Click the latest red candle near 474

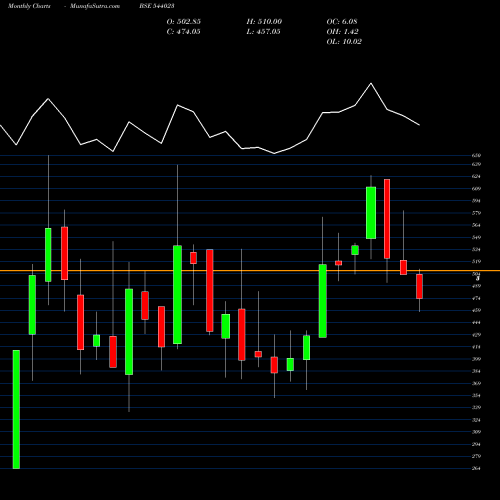[x=419, y=286]
